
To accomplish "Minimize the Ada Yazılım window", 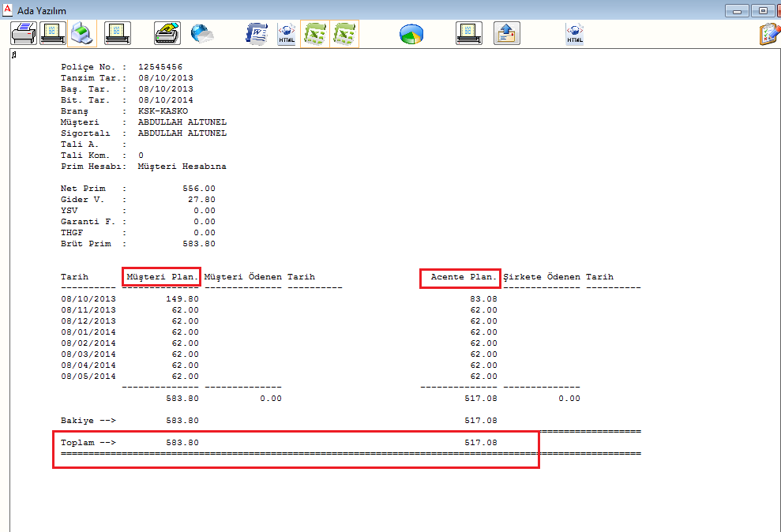I will tap(738, 10).
